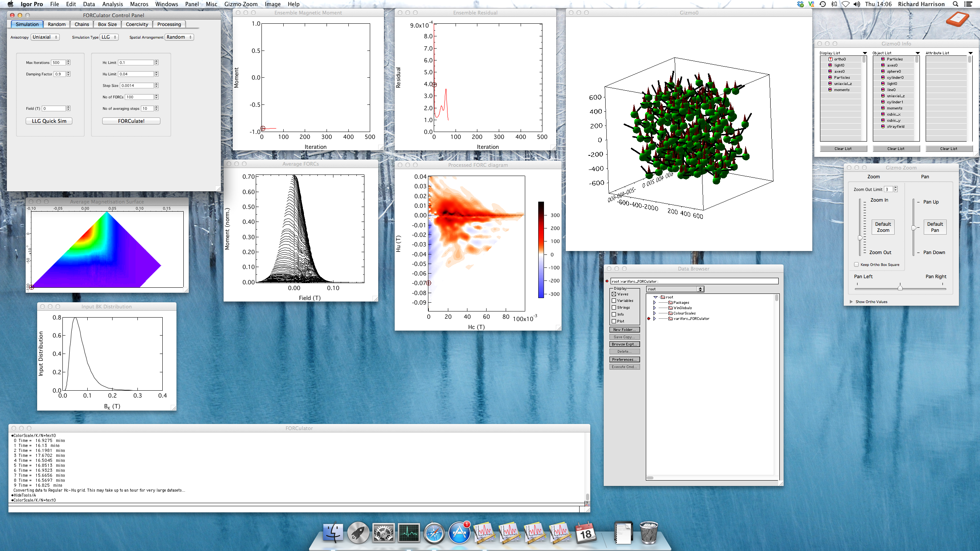Image resolution: width=980 pixels, height=551 pixels.
Task: Click the ColourScales folder icon
Action: [670, 313]
